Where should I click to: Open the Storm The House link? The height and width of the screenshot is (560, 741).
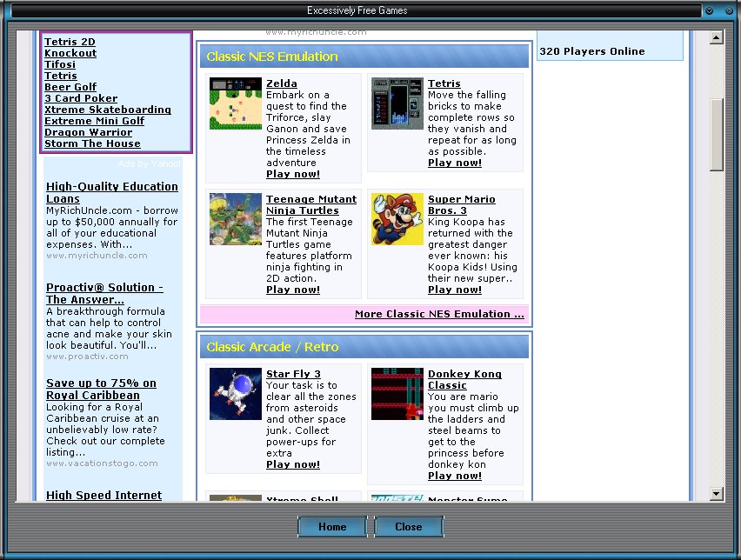[92, 143]
